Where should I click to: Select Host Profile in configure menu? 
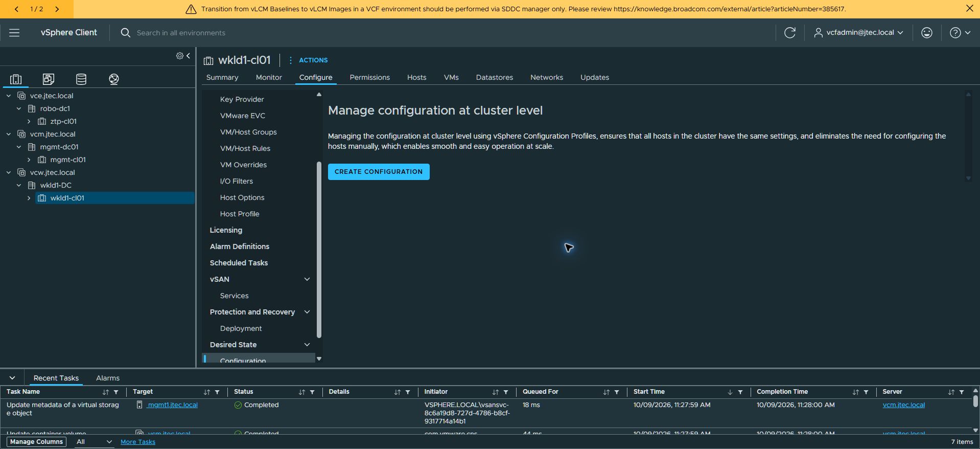pos(240,214)
